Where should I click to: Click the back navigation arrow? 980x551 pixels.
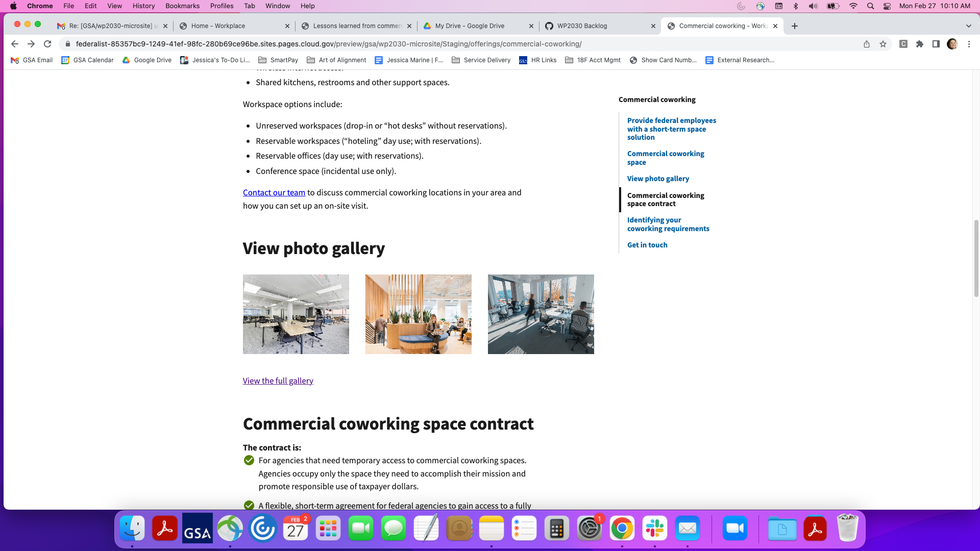click(x=14, y=44)
